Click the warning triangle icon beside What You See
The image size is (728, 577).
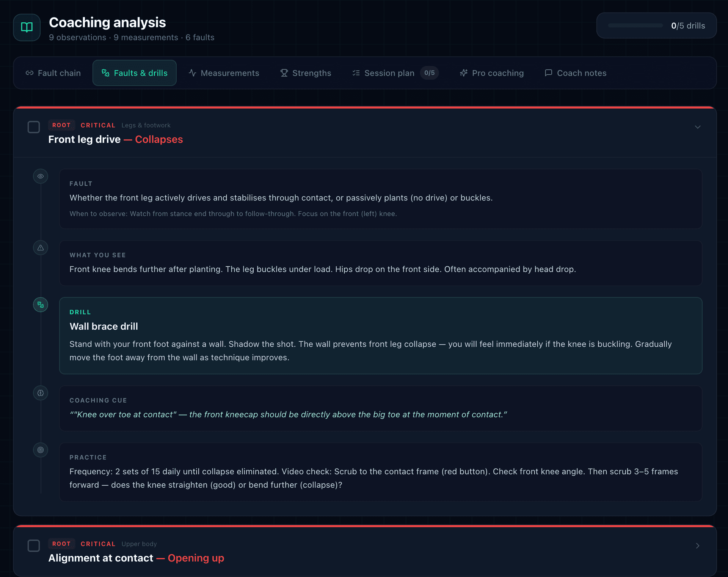41,248
